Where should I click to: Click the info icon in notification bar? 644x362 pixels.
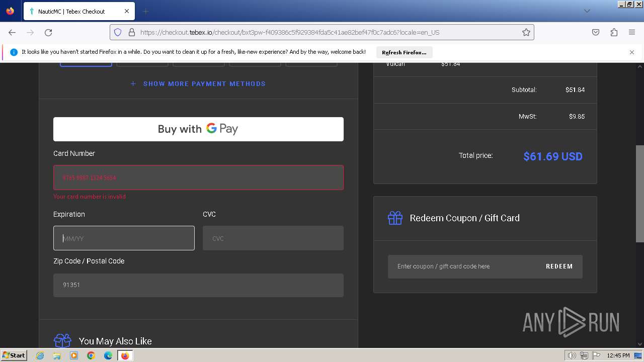tap(14, 52)
